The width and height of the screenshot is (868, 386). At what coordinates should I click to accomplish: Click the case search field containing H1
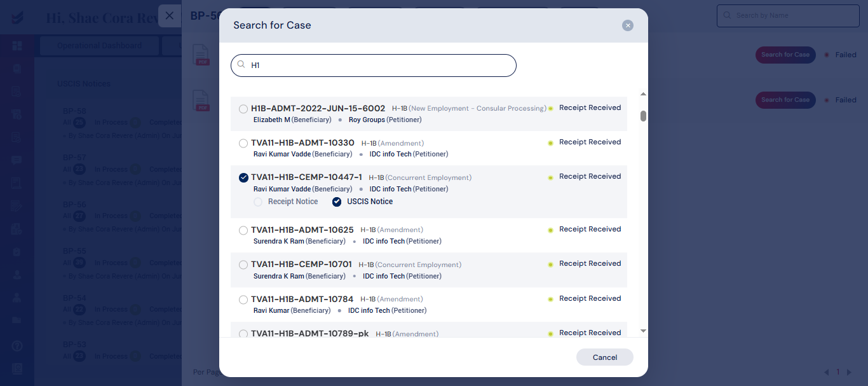[374, 65]
